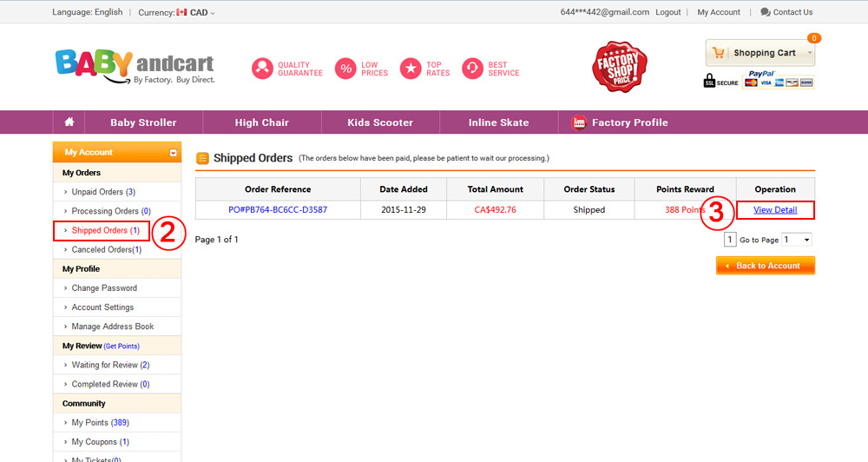Click the home icon in purple navigation bar
The width and height of the screenshot is (868, 462).
pos(69,122)
